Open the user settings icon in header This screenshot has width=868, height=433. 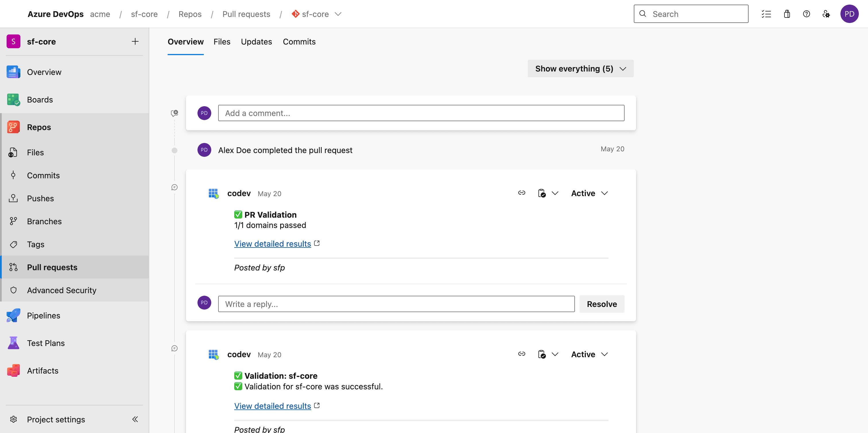(x=826, y=14)
